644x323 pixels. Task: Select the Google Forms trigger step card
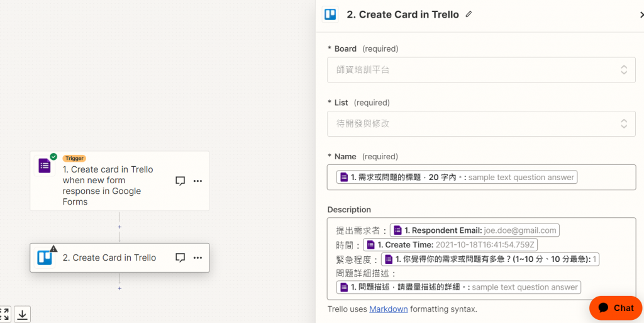coord(119,181)
